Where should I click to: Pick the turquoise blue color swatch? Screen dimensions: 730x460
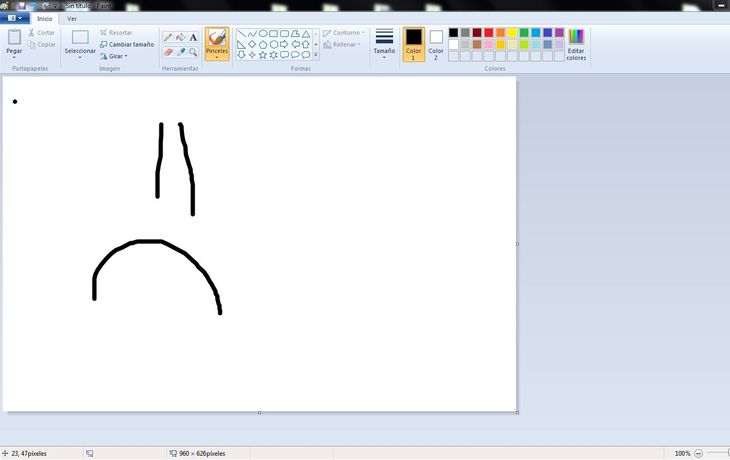click(x=536, y=33)
